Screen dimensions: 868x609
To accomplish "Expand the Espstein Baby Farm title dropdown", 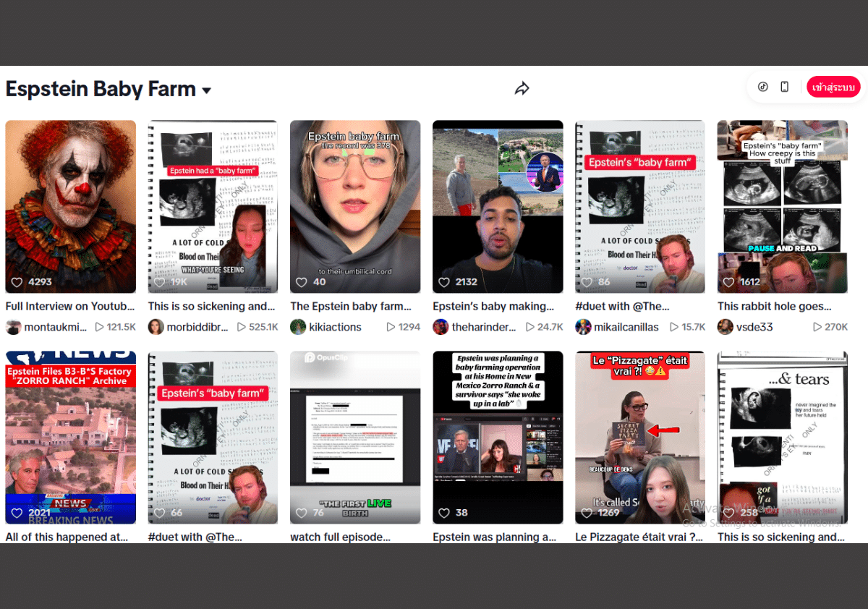I will (206, 91).
